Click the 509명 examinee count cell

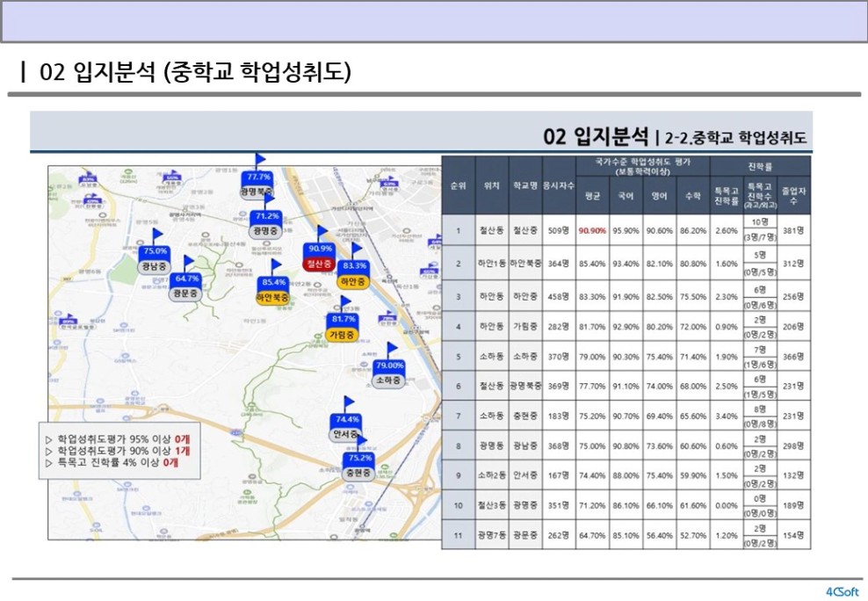pyautogui.click(x=559, y=231)
